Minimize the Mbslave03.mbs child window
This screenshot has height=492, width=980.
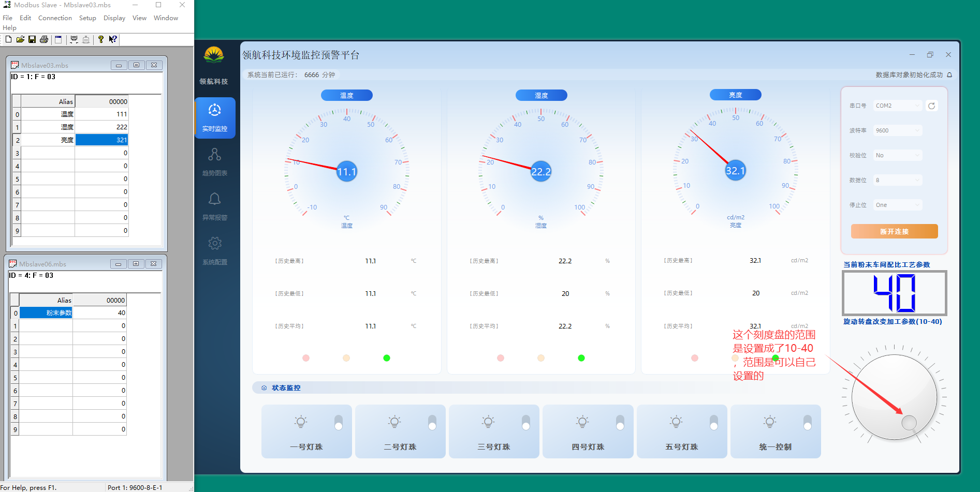click(x=119, y=65)
